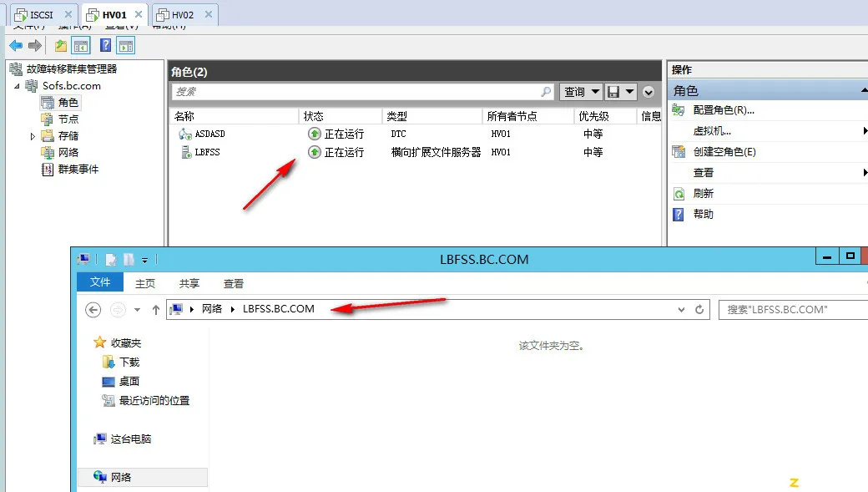Open 这台电脑 in the navigation pane
This screenshot has height=492, width=868.
click(x=131, y=439)
